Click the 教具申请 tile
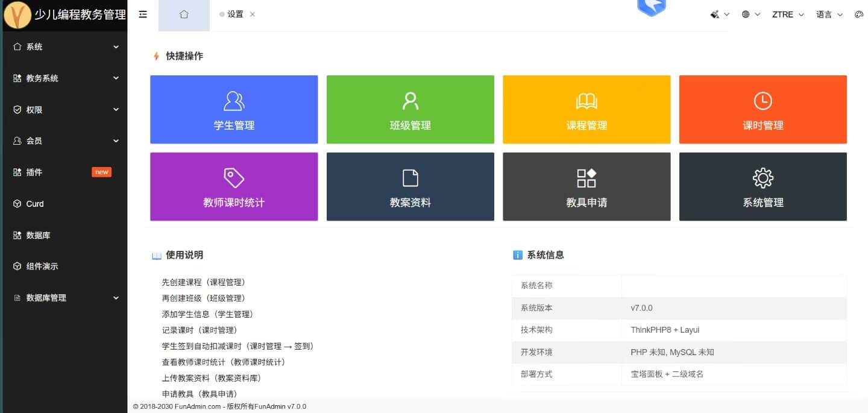The image size is (868, 413). 587,187
